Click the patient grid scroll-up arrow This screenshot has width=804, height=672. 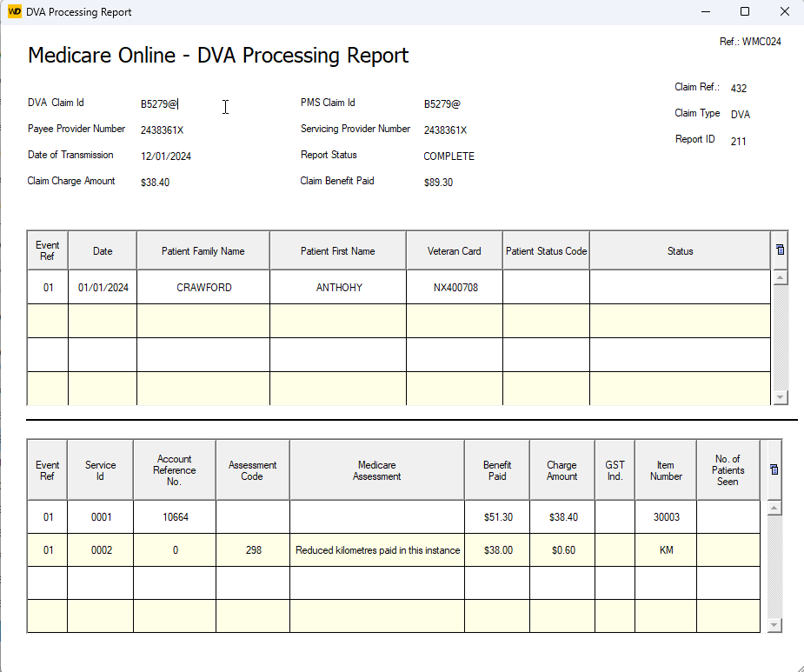[780, 277]
